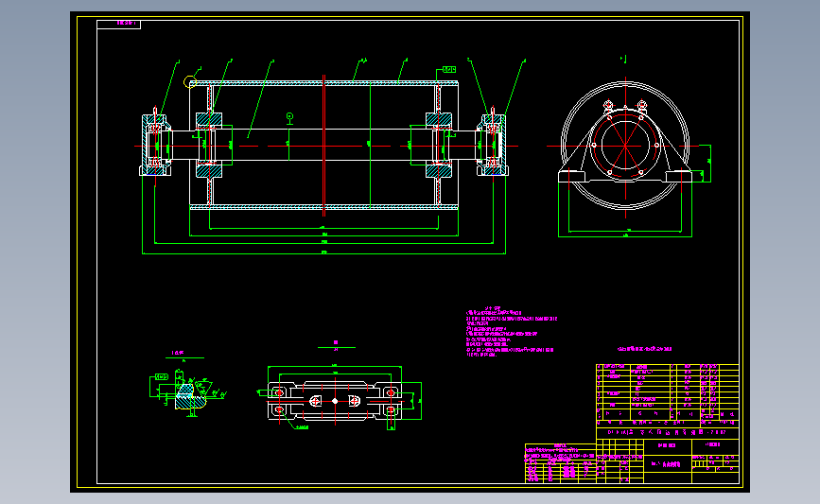
Task: Click the hatched detail section view
Action: point(189,396)
